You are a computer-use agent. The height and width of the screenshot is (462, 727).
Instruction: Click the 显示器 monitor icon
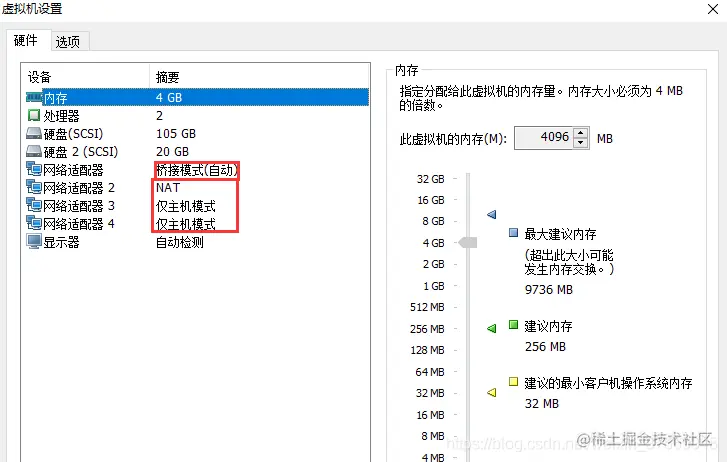pos(34,242)
